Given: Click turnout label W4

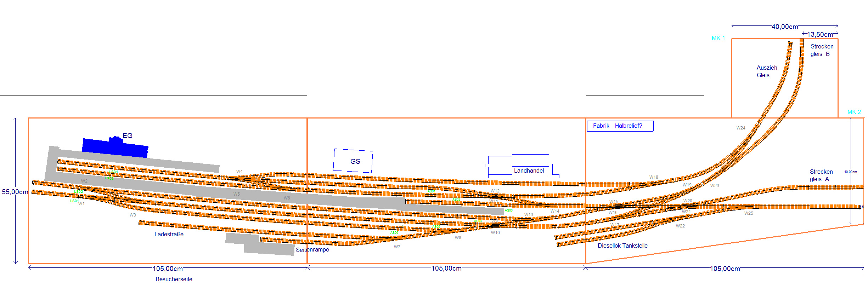Looking at the screenshot, I should (239, 172).
